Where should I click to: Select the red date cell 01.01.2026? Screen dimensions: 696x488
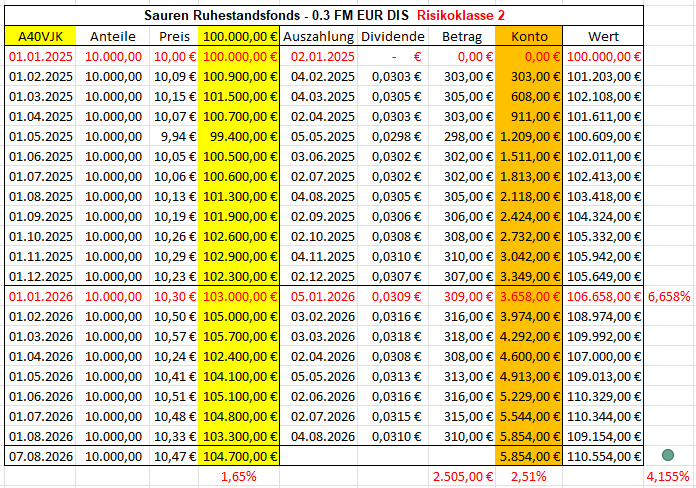(40, 296)
